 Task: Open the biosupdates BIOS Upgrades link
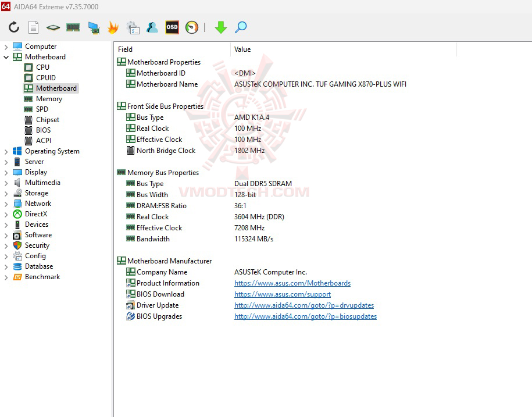coord(305,316)
